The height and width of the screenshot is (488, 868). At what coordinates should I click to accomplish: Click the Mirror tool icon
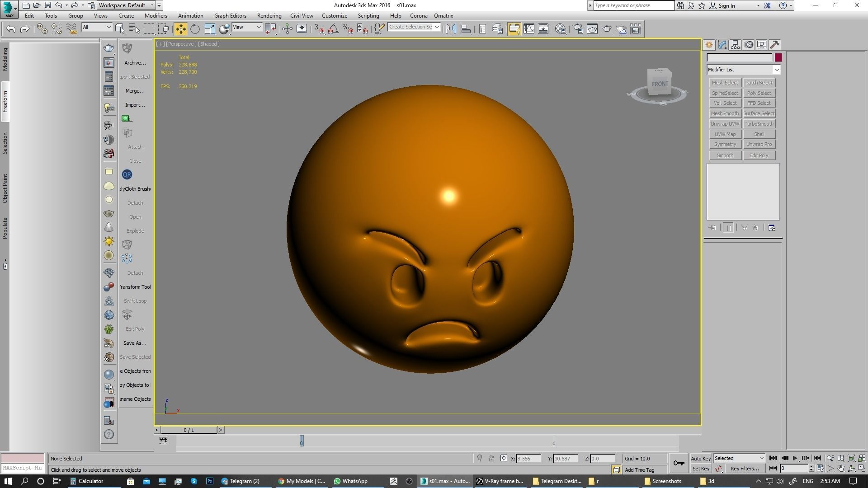click(451, 29)
